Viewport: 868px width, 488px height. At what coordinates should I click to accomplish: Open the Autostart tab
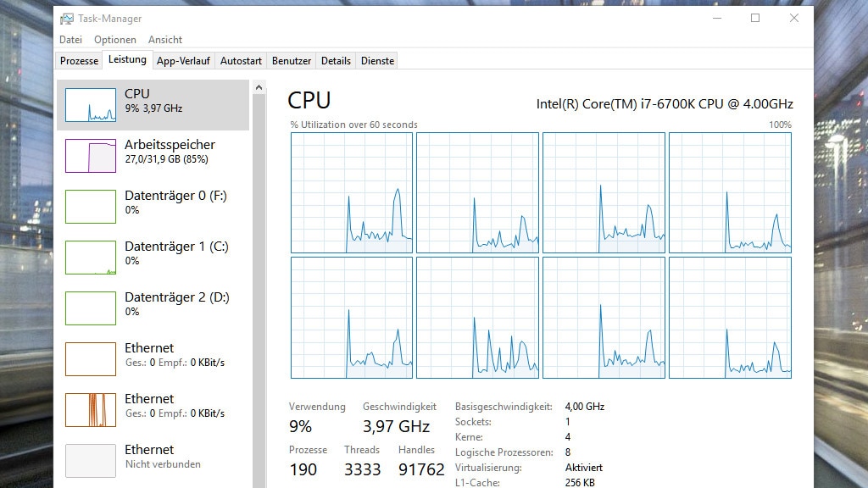coord(241,61)
